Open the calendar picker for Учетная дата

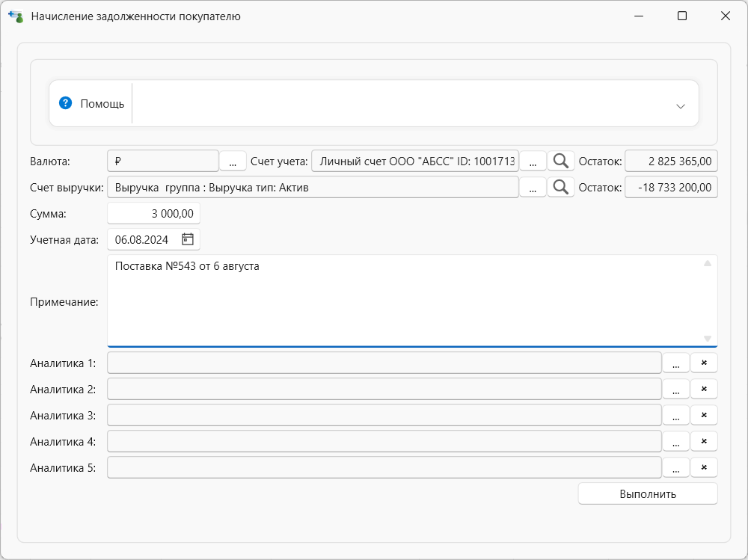click(188, 239)
